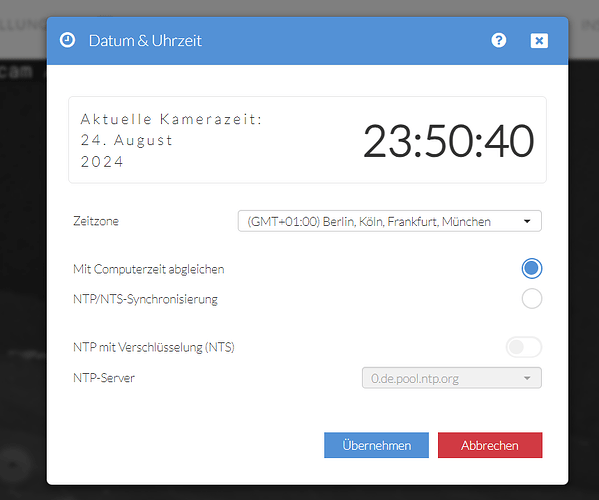Select Mit Computerzeit abgleichen radio button

point(531,269)
